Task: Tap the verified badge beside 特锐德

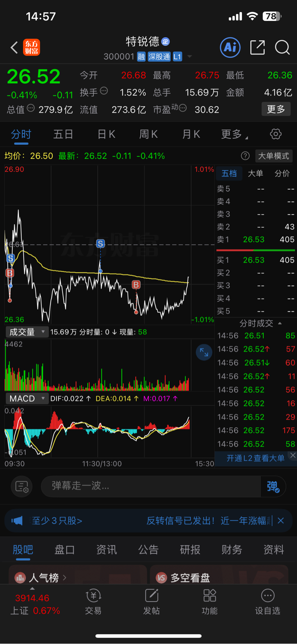Action: 166,41
